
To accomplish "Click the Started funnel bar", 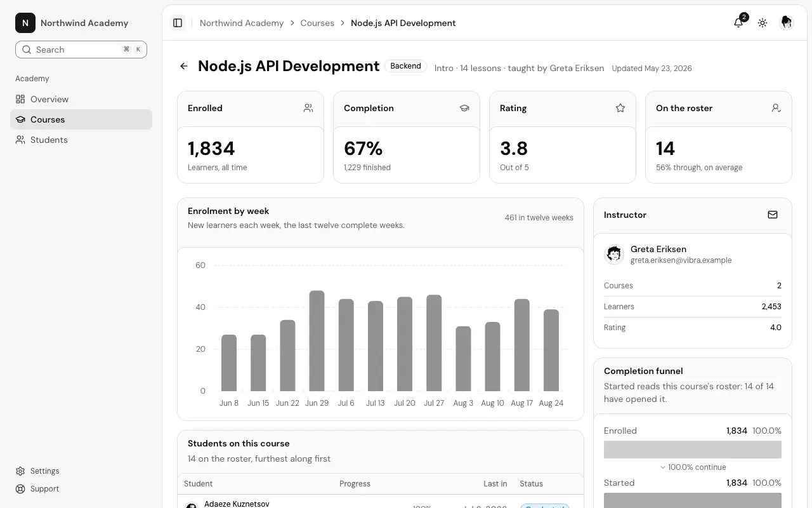I will [693, 500].
